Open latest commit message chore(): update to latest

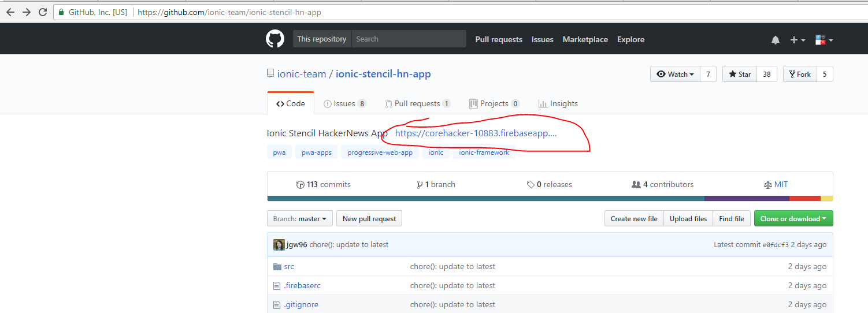349,245
